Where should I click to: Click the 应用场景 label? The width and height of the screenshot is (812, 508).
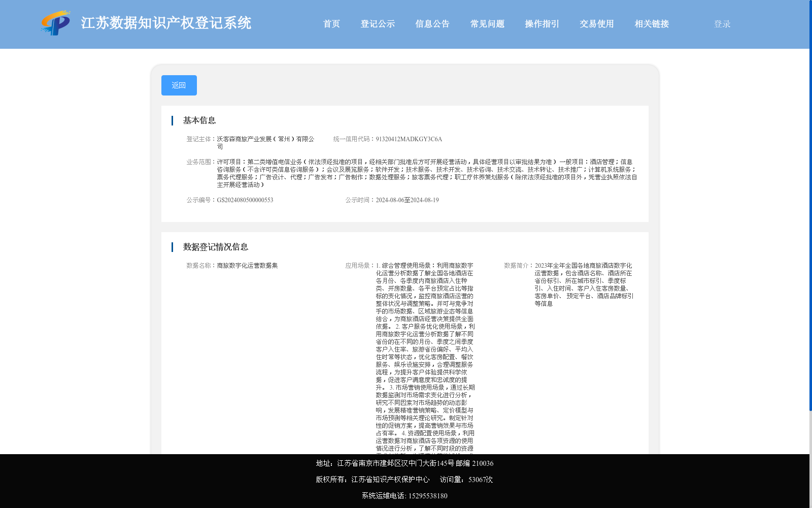point(360,266)
